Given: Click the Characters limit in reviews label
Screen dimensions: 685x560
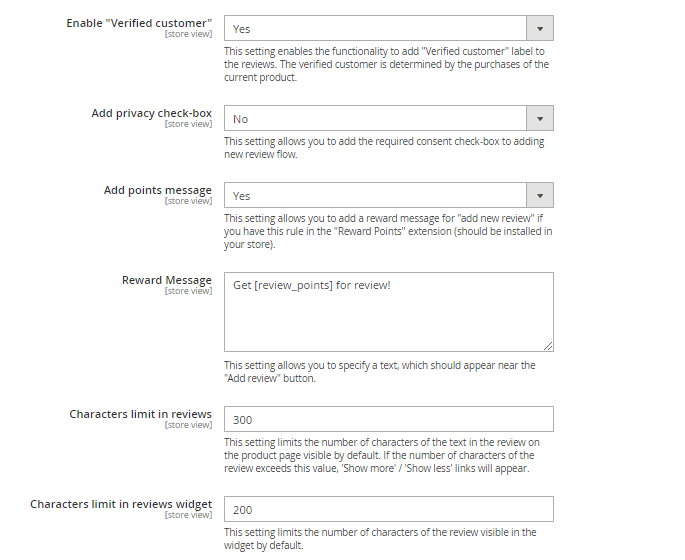Looking at the screenshot, I should pos(140,414).
